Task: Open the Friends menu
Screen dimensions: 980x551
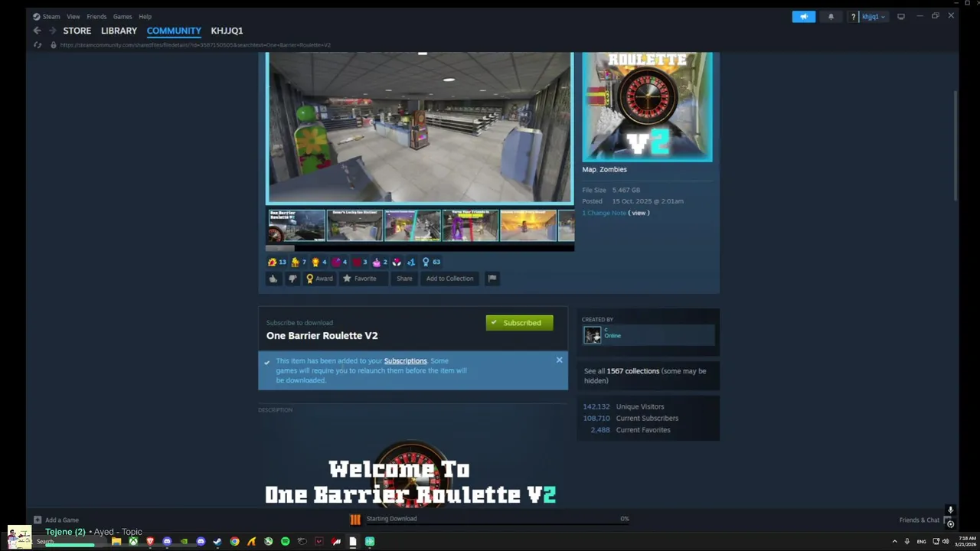Action: tap(96, 16)
